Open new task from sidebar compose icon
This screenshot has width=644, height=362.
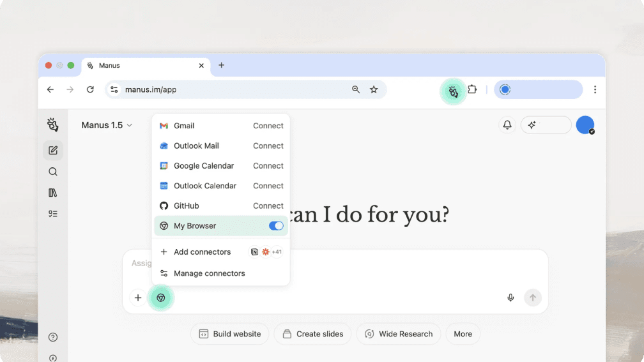[x=53, y=150]
